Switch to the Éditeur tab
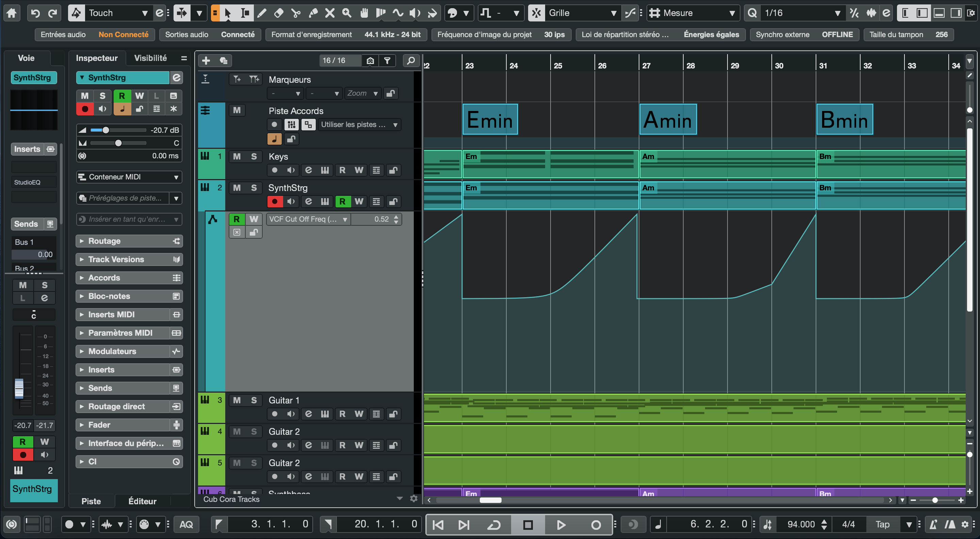980x539 pixels. [x=142, y=501]
